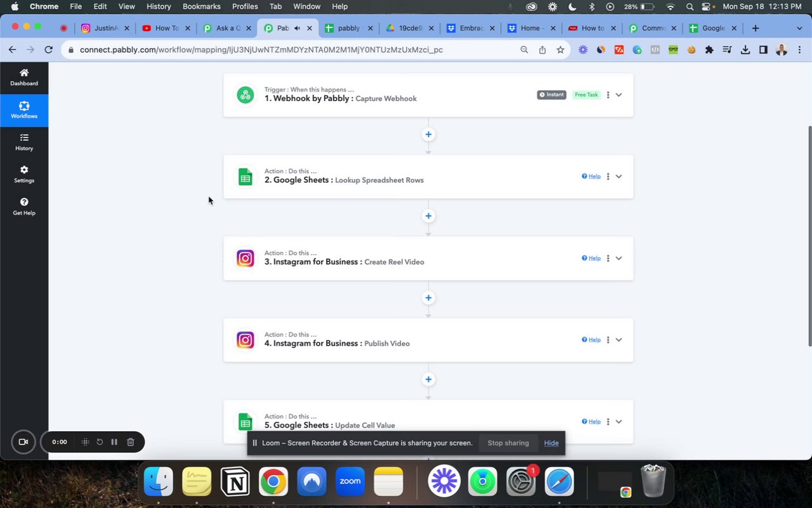Open tab search dropdown arrow

799,28
